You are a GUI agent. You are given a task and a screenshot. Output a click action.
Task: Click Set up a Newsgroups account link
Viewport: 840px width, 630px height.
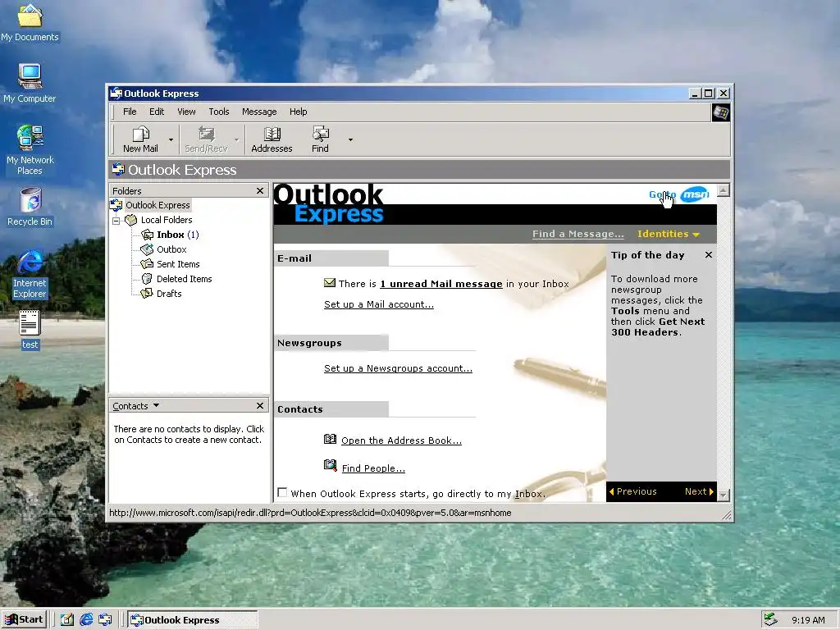(398, 368)
